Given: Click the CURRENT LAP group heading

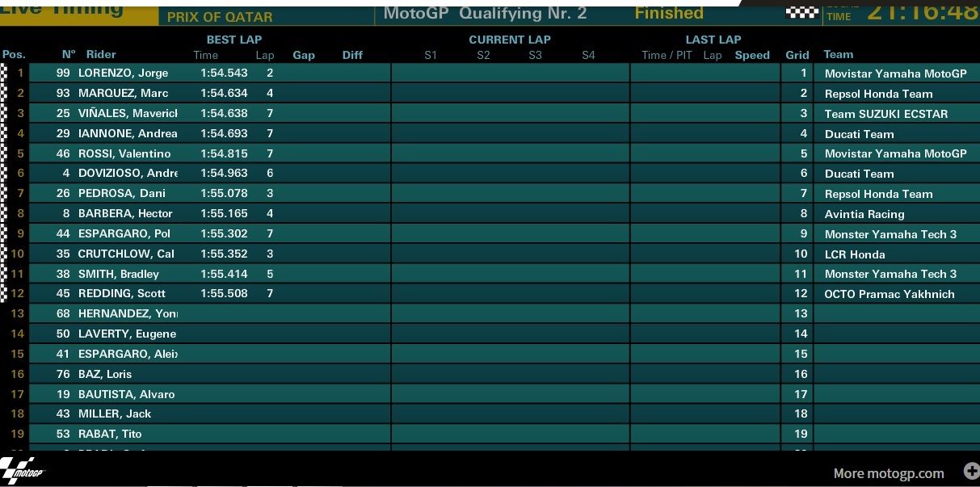Looking at the screenshot, I should click(510, 40).
